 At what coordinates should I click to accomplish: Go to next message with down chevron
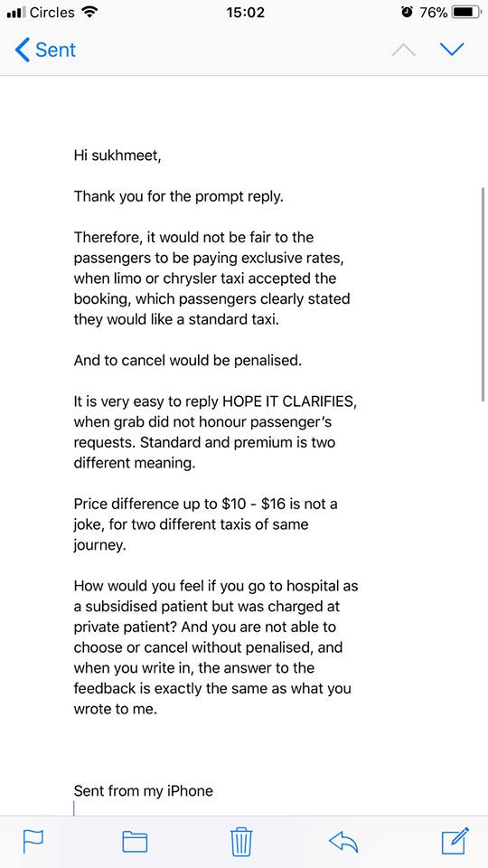[x=453, y=50]
